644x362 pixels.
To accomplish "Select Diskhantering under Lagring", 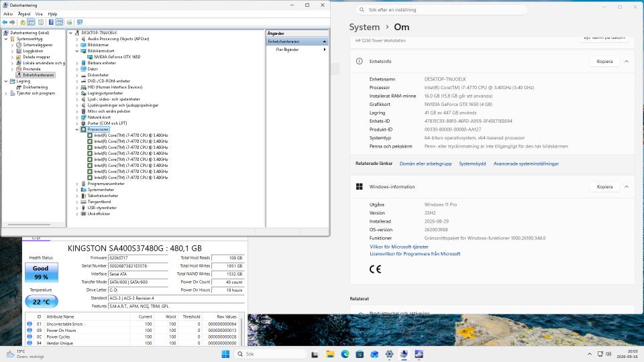I will 36,87.
